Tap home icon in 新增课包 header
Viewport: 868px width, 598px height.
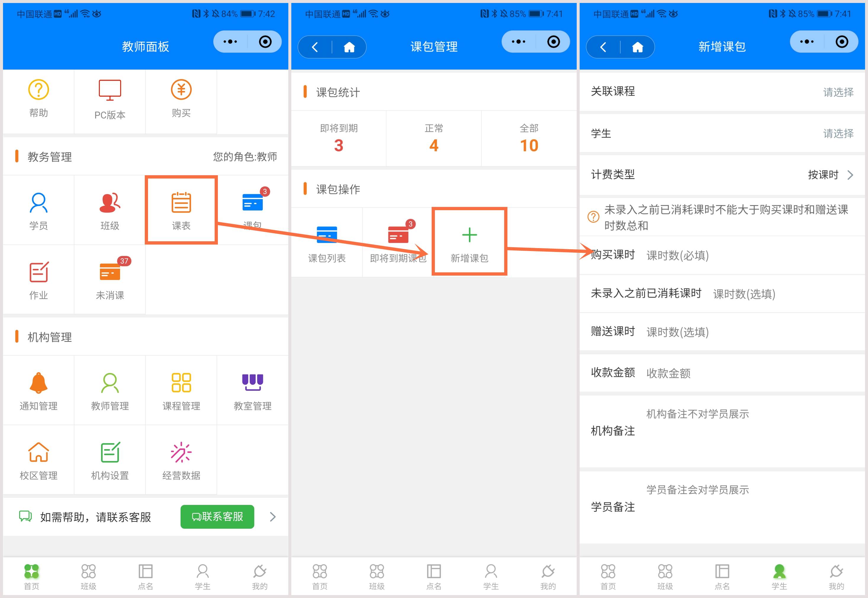638,47
